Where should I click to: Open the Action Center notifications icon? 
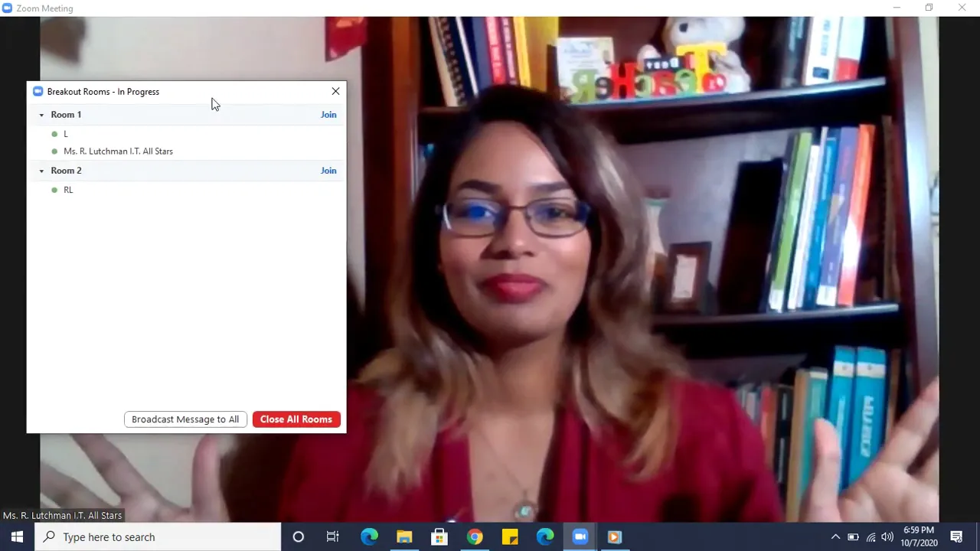[x=956, y=537]
